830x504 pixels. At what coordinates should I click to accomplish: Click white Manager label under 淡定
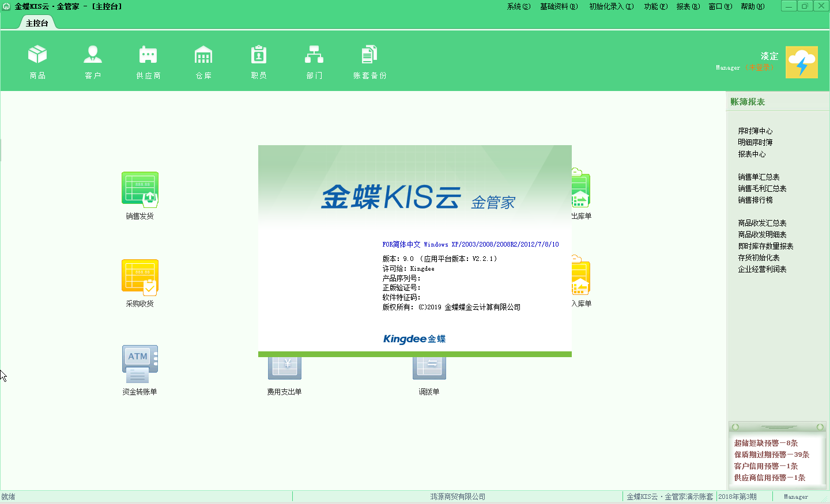coord(728,67)
